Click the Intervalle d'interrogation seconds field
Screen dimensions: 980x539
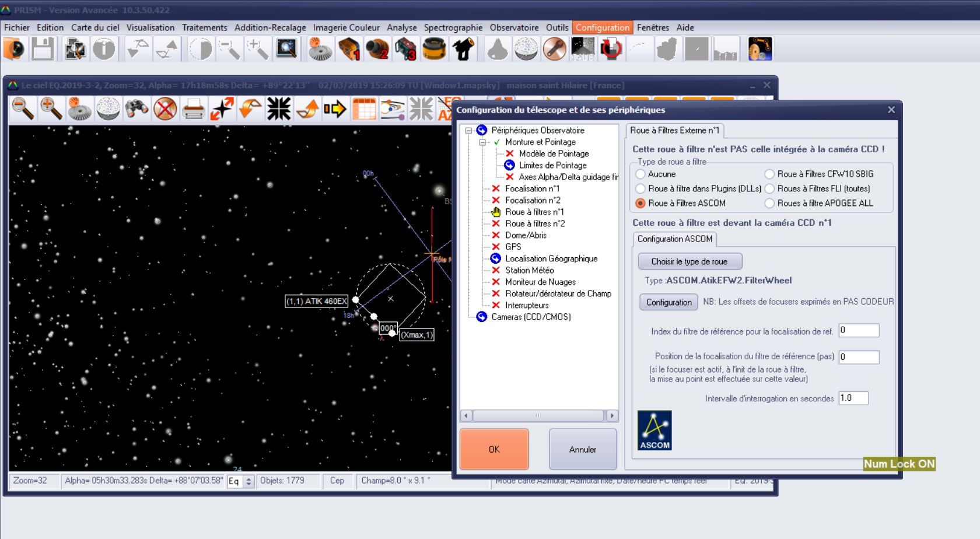[x=853, y=398]
